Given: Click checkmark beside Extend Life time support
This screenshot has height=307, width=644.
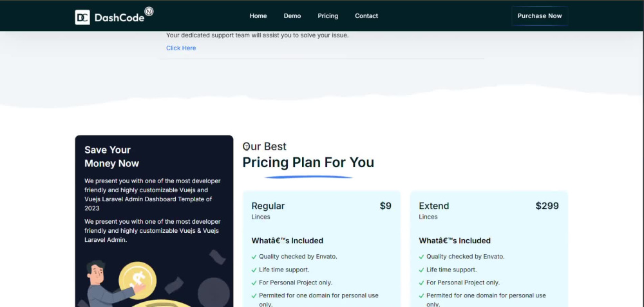Looking at the screenshot, I should tap(421, 270).
